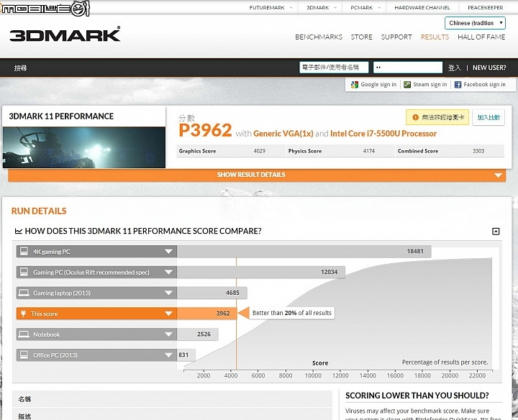Click the chart icon beside the comparison heading
The height and width of the screenshot is (420, 518).
pos(19,231)
